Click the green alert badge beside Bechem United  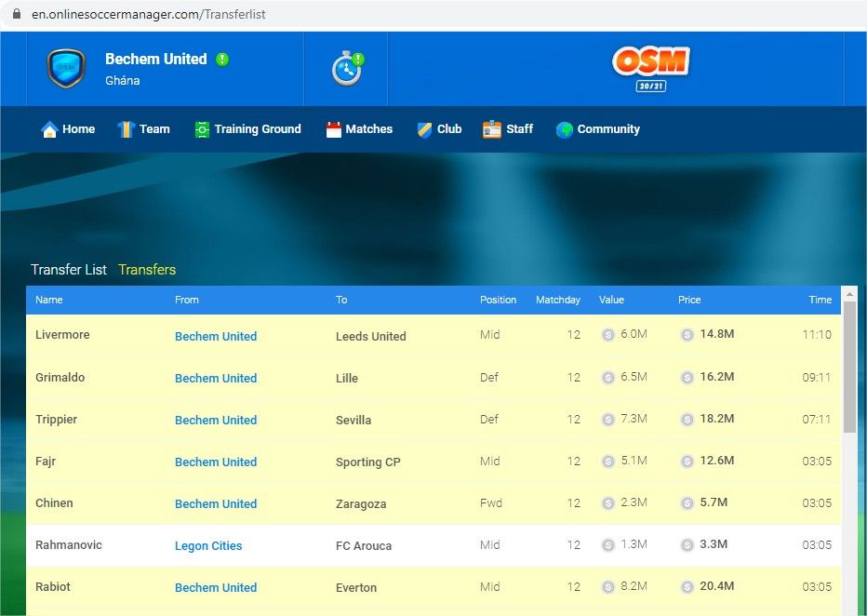point(222,60)
